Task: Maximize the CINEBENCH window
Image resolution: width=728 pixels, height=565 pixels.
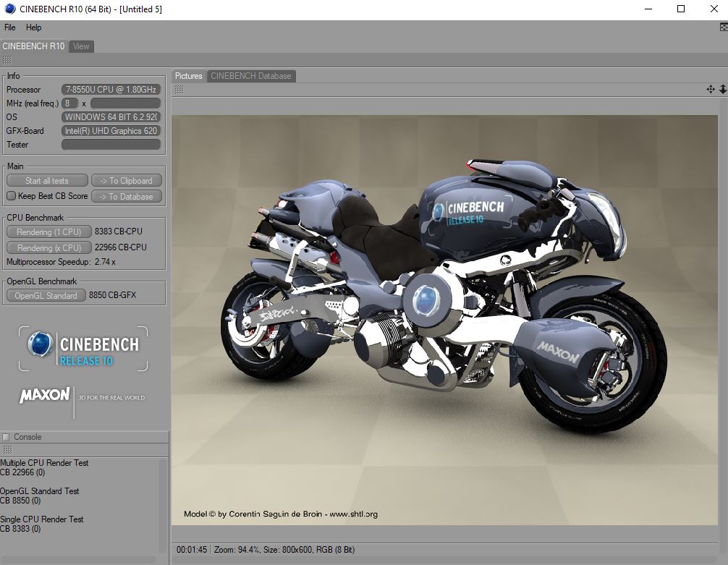Action: [x=681, y=9]
